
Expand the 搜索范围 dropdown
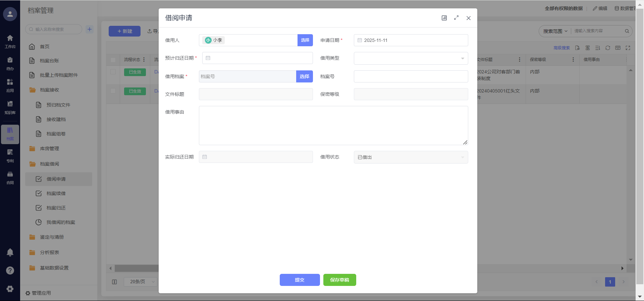(x=555, y=31)
